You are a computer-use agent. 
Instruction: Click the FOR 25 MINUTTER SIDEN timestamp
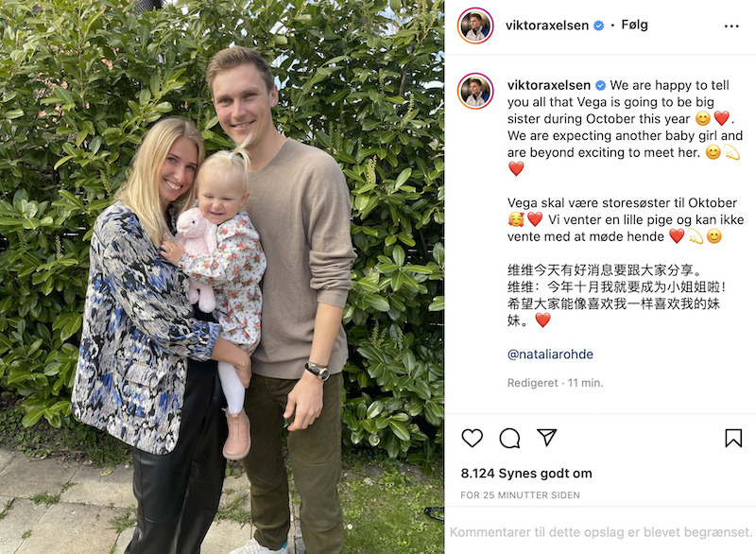click(521, 495)
